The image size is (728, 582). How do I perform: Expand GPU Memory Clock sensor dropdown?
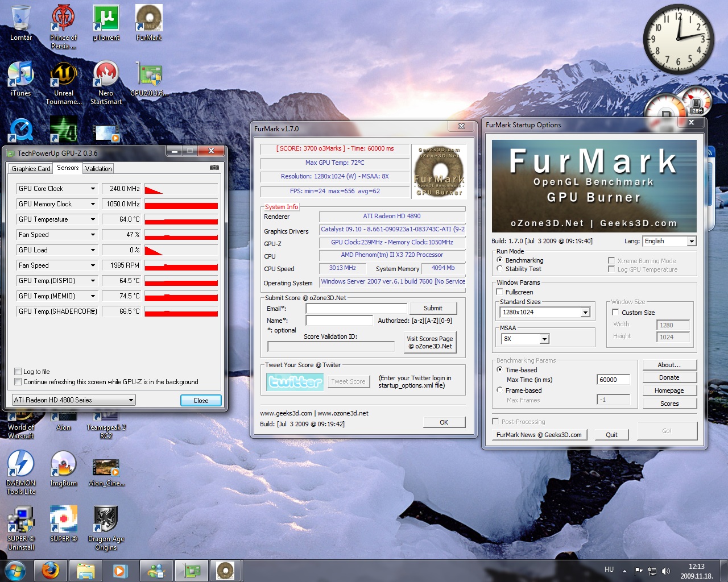93,204
